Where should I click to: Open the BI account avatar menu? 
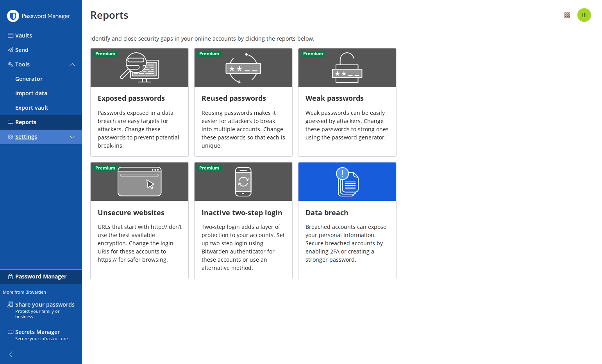(584, 15)
